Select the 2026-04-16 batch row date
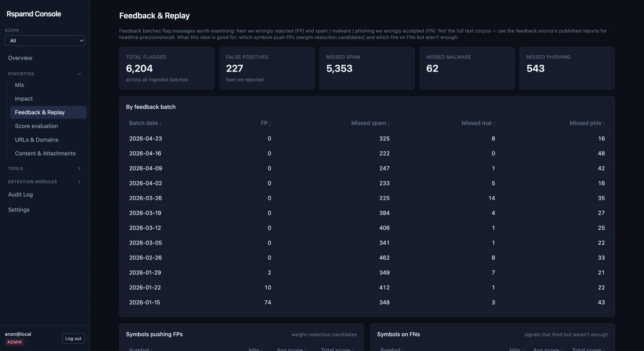Image resolution: width=644 pixels, height=351 pixels. [145, 154]
